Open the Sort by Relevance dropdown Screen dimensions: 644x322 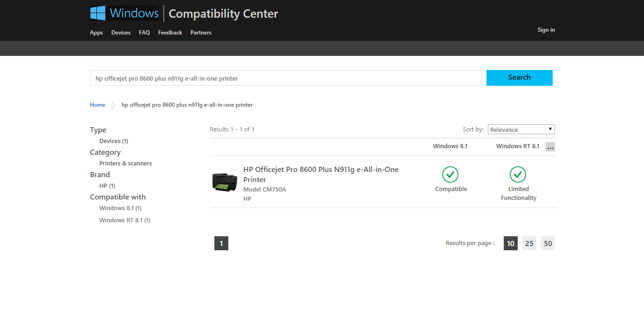(x=521, y=130)
